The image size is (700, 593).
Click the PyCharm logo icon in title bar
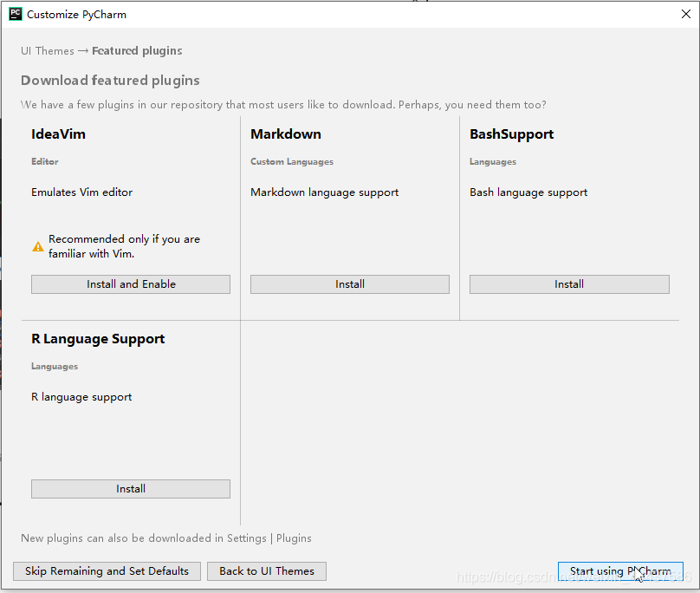coord(16,14)
